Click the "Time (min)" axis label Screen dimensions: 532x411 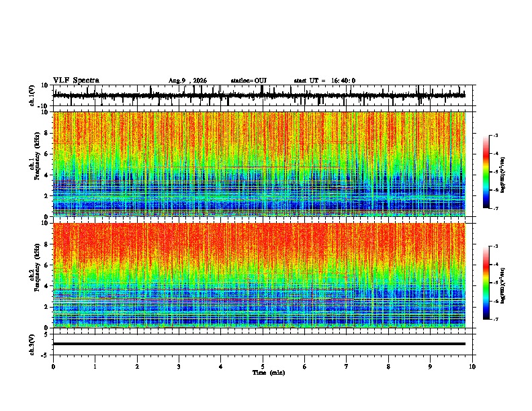pyautogui.click(x=269, y=373)
